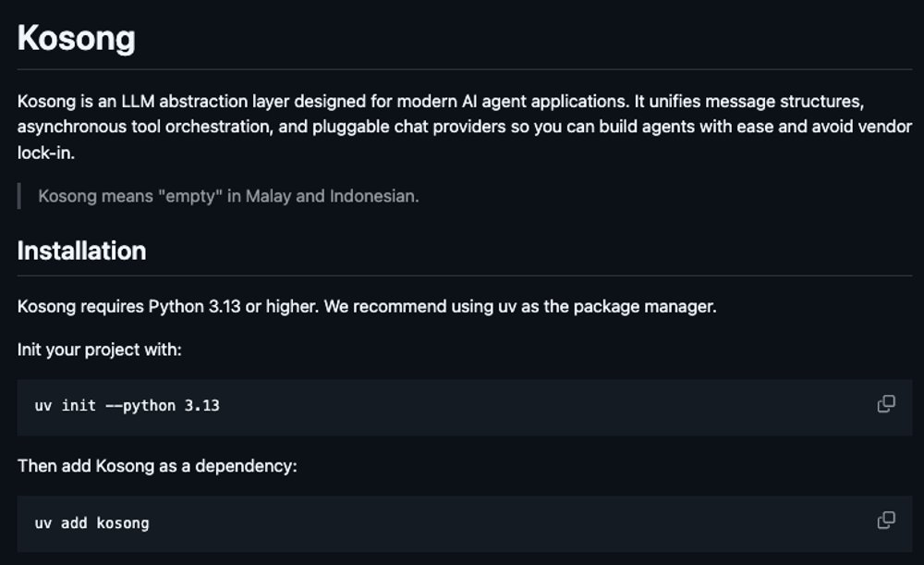
Task: Click the '--python' flag in the code block
Action: point(140,406)
